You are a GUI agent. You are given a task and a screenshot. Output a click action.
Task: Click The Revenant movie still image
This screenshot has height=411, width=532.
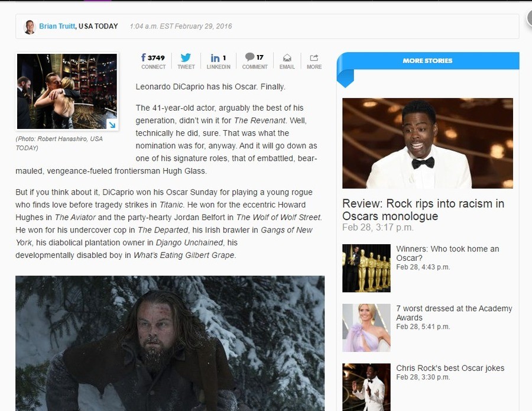(170, 343)
